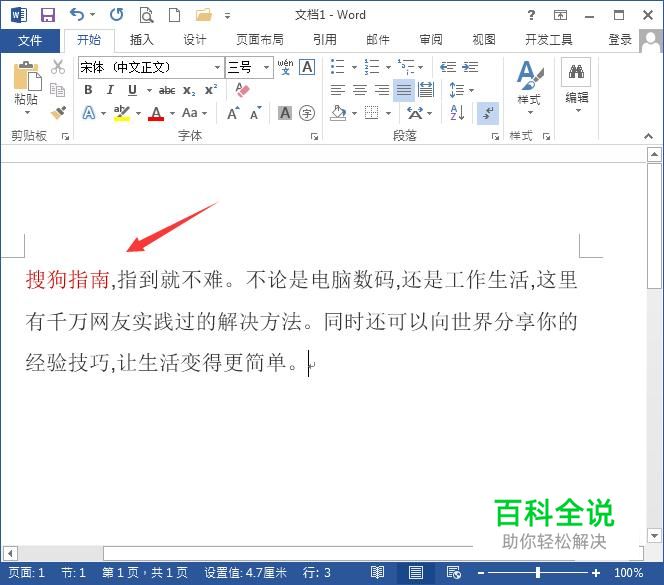Switch to the 引用 tab
This screenshot has height=585, width=664.
[x=325, y=40]
